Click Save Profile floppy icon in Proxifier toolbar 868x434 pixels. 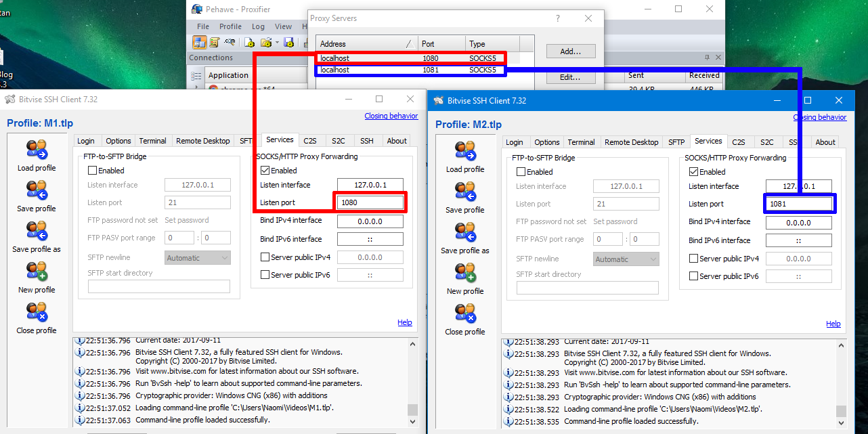coord(289,43)
